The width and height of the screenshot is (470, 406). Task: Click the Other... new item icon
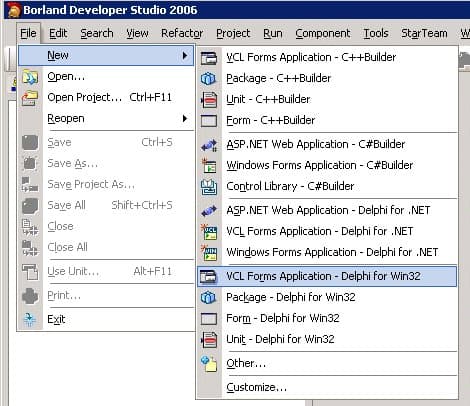[x=209, y=363]
